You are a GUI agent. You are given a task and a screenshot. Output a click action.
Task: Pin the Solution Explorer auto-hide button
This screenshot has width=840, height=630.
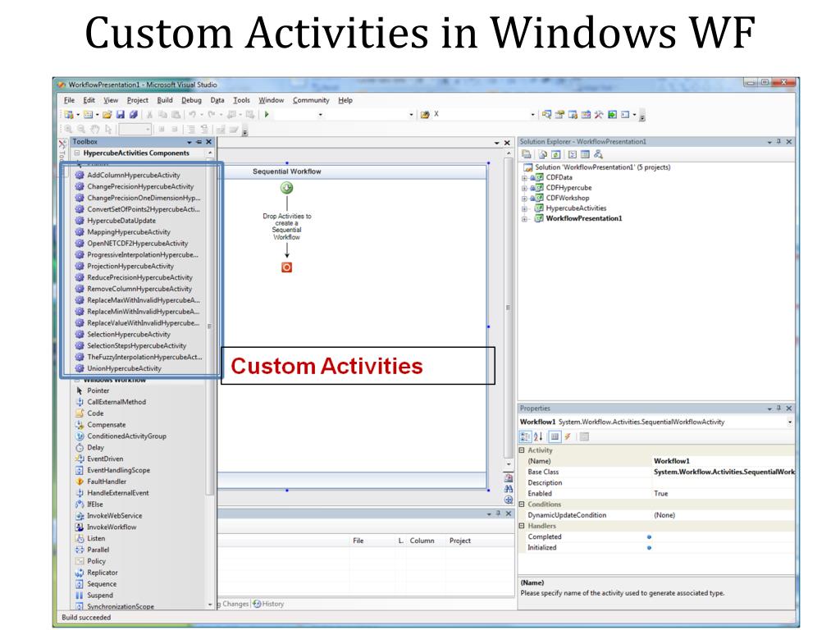pyautogui.click(x=779, y=142)
